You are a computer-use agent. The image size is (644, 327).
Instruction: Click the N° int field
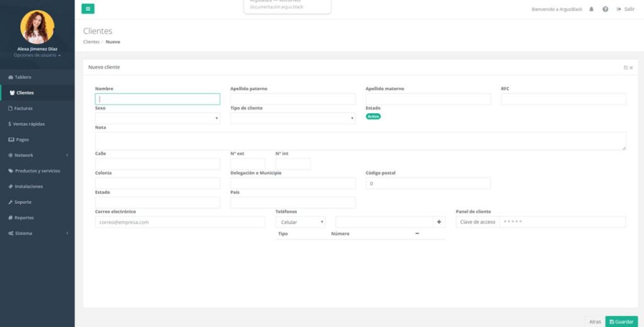point(293,164)
